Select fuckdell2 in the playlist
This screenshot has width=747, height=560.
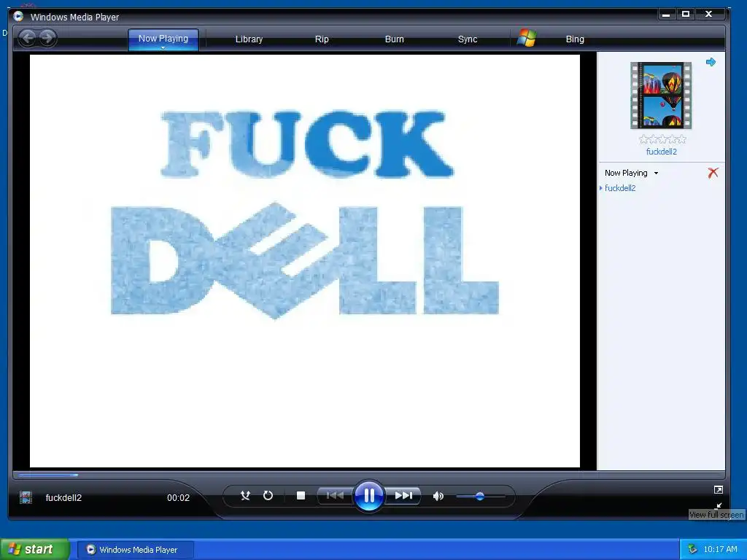pos(620,188)
